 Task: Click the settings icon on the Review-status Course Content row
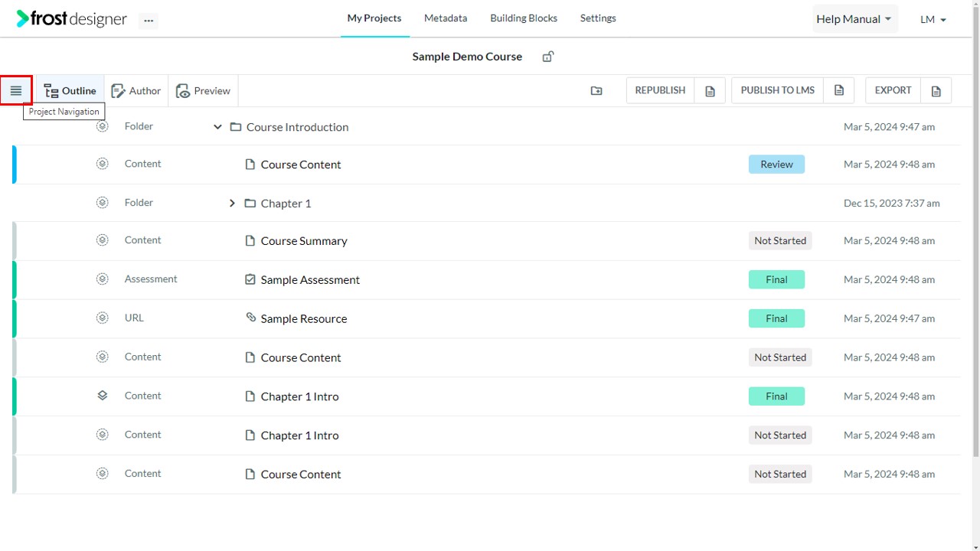click(x=103, y=164)
